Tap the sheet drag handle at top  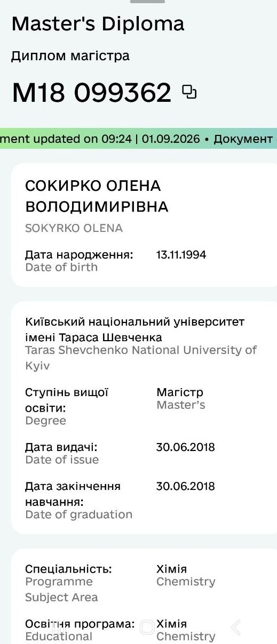click(147, 2)
